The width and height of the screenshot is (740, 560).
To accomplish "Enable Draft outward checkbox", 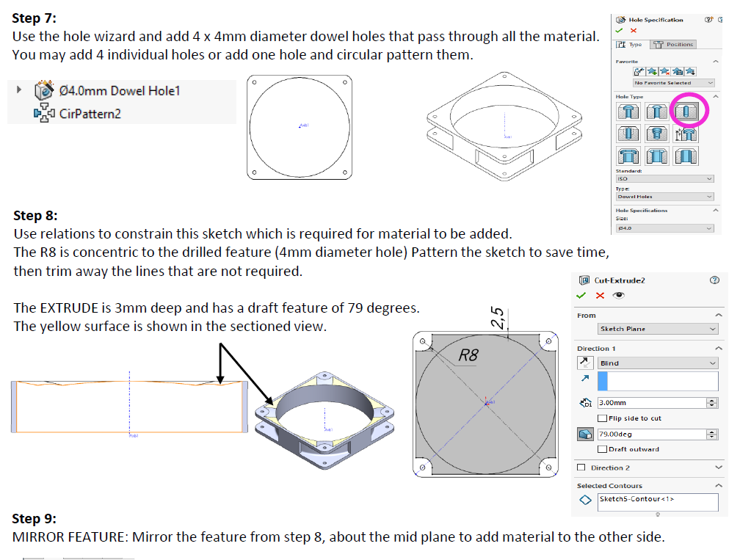I will (x=602, y=450).
